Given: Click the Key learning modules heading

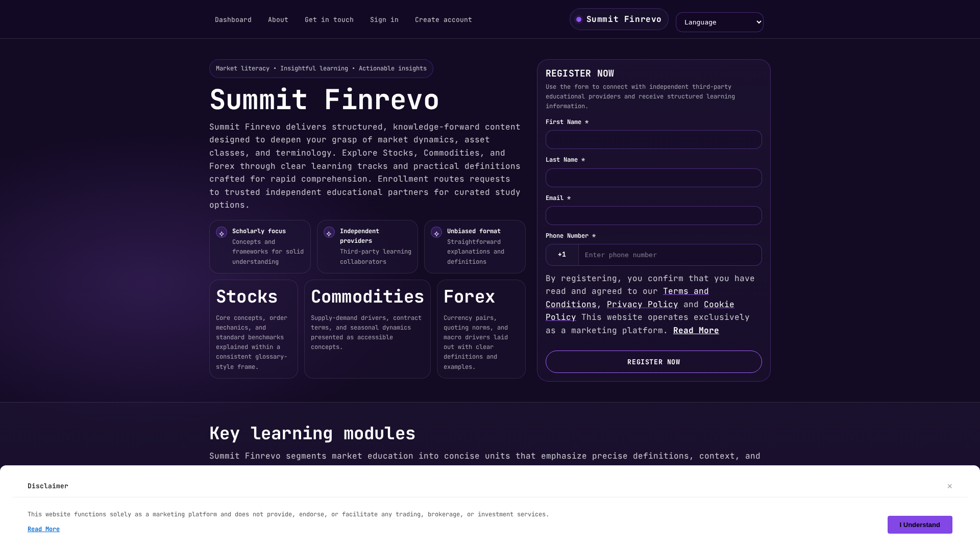Looking at the screenshot, I should [x=312, y=434].
